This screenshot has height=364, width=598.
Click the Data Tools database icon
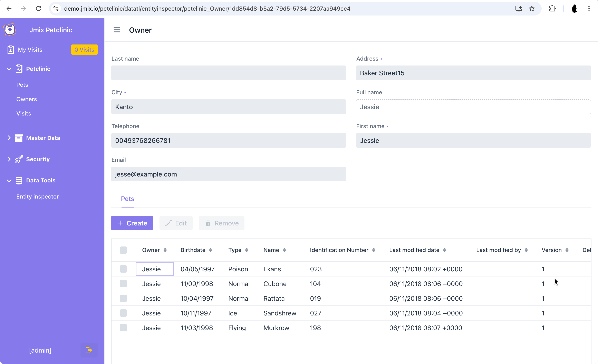coord(19,180)
